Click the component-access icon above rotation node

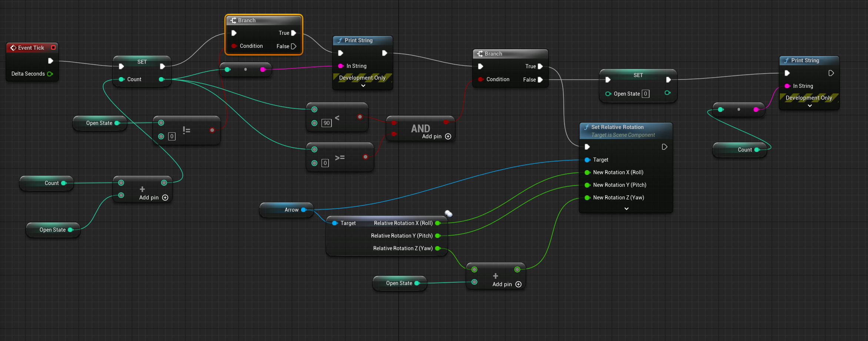click(448, 213)
